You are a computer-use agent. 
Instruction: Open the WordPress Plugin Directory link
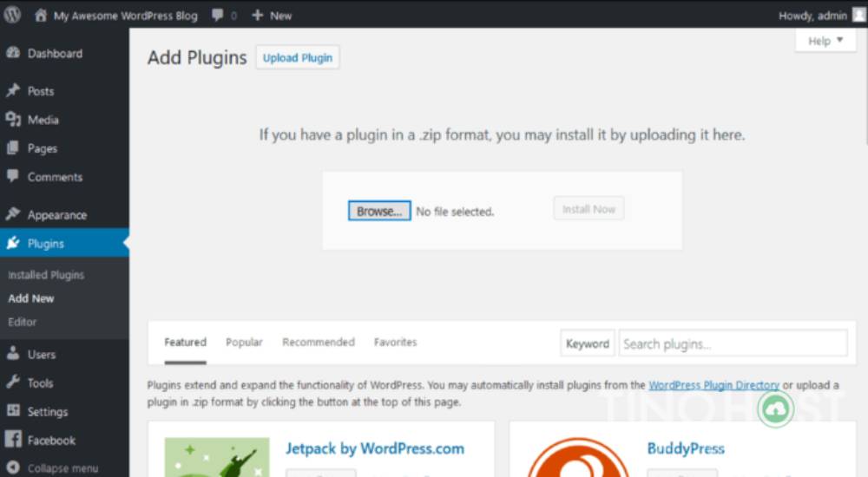[x=713, y=385]
